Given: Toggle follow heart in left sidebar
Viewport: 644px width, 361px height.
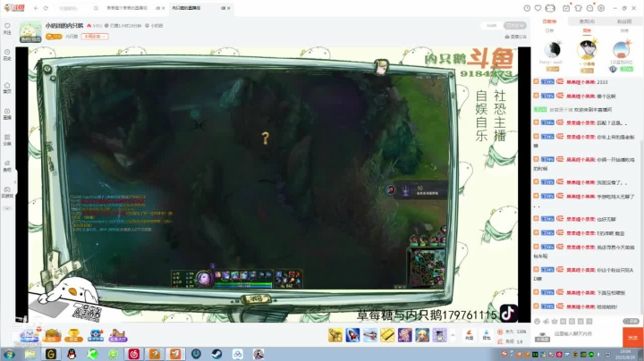Looking at the screenshot, I should click(x=7, y=29).
